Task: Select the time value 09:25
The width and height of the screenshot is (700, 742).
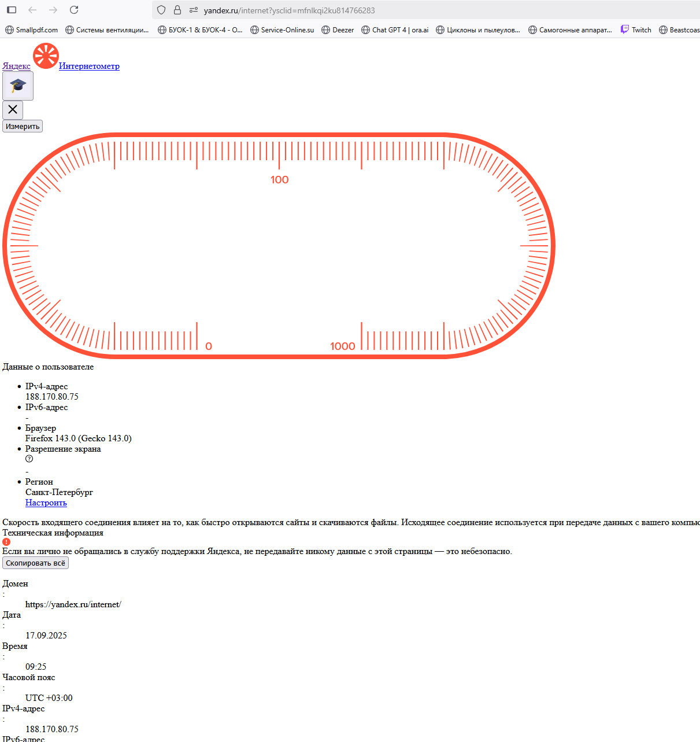Action: [x=36, y=667]
